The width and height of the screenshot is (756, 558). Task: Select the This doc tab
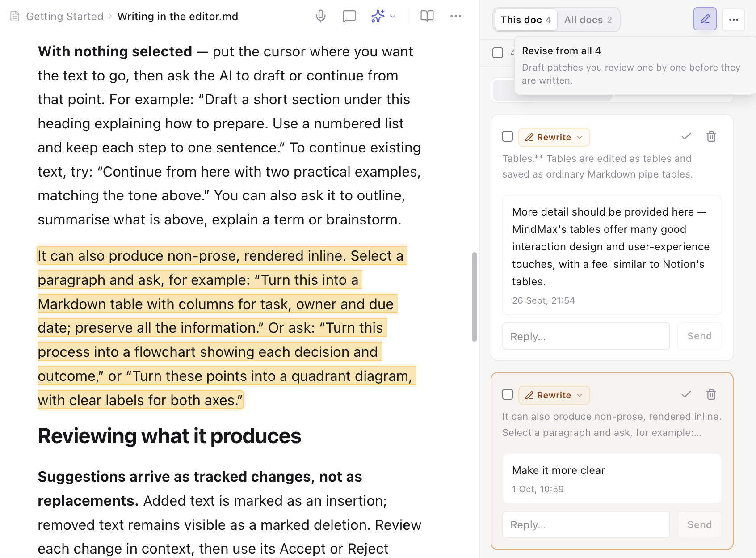(x=526, y=20)
